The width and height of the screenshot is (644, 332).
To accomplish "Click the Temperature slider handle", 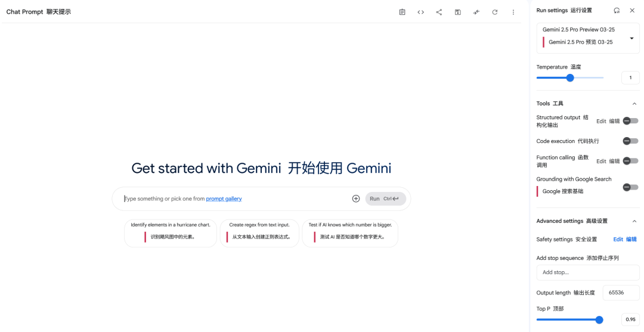I will click(x=570, y=77).
